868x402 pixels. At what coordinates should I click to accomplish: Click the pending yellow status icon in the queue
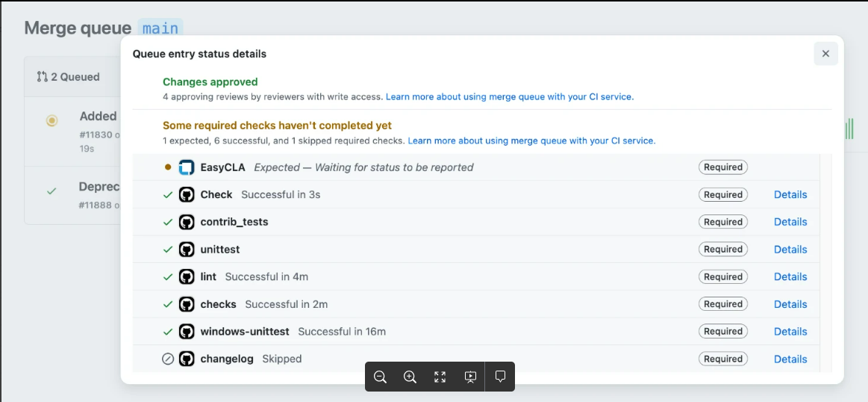pos(51,120)
